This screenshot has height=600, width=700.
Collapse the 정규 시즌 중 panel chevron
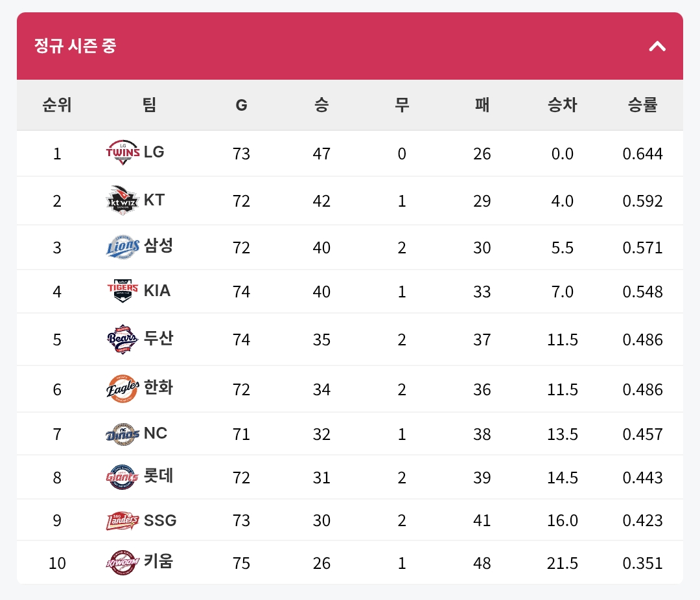(657, 46)
